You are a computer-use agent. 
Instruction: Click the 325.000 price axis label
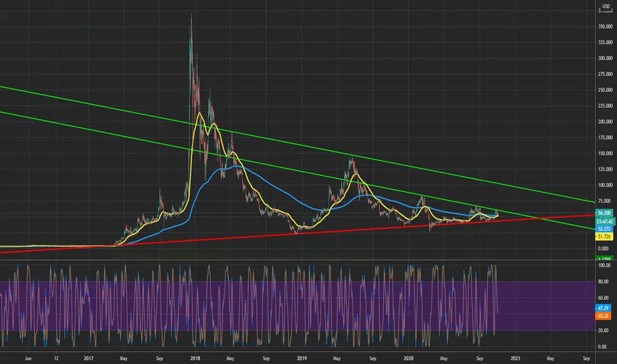tap(605, 42)
